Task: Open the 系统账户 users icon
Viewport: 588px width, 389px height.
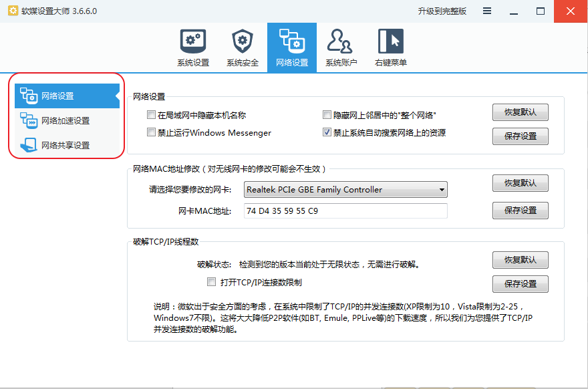Action: tap(341, 41)
